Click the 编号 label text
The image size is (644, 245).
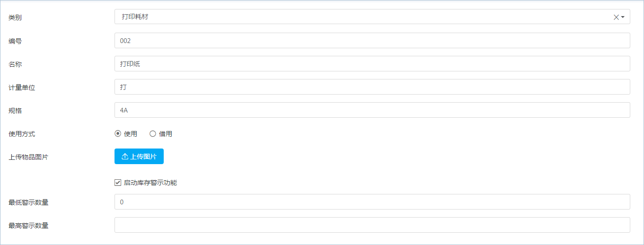click(x=15, y=41)
